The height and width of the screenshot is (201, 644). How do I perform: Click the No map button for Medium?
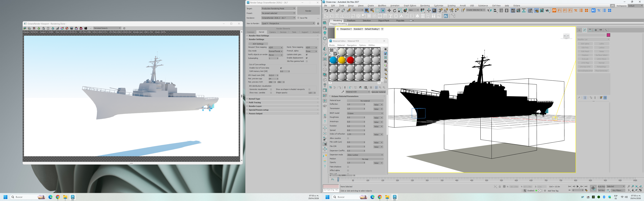tap(365, 159)
